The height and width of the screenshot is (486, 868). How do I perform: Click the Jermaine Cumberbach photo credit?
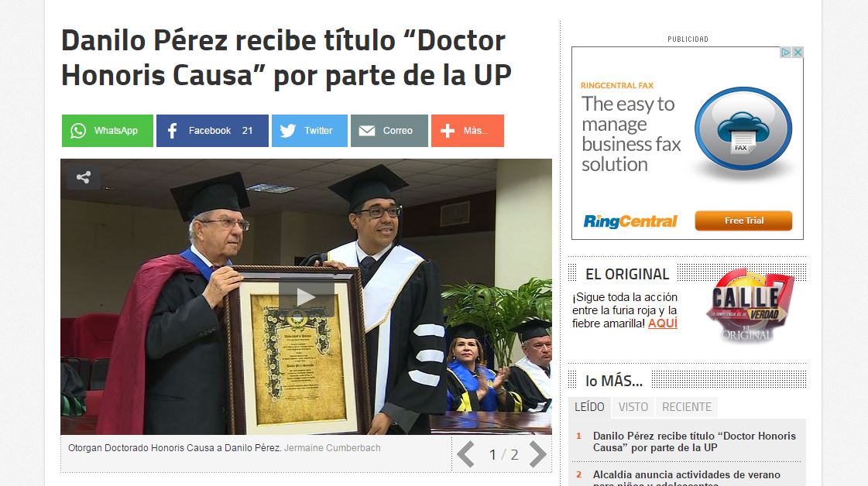pyautogui.click(x=332, y=448)
